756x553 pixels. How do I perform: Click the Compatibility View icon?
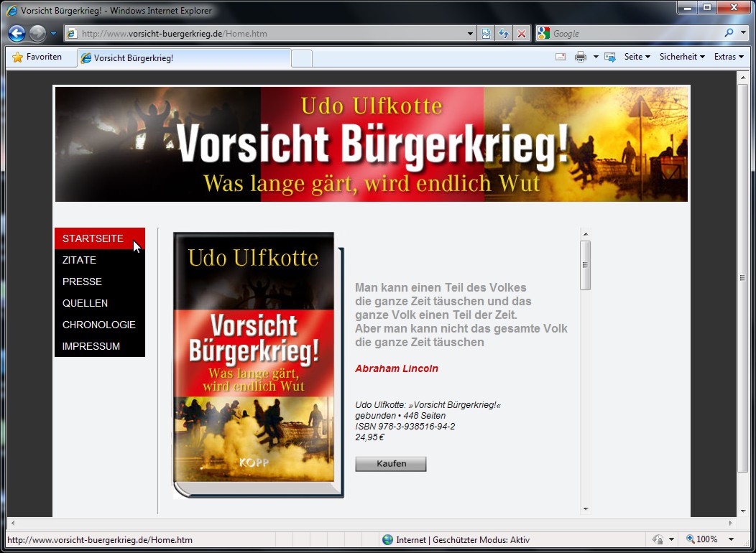pos(486,34)
